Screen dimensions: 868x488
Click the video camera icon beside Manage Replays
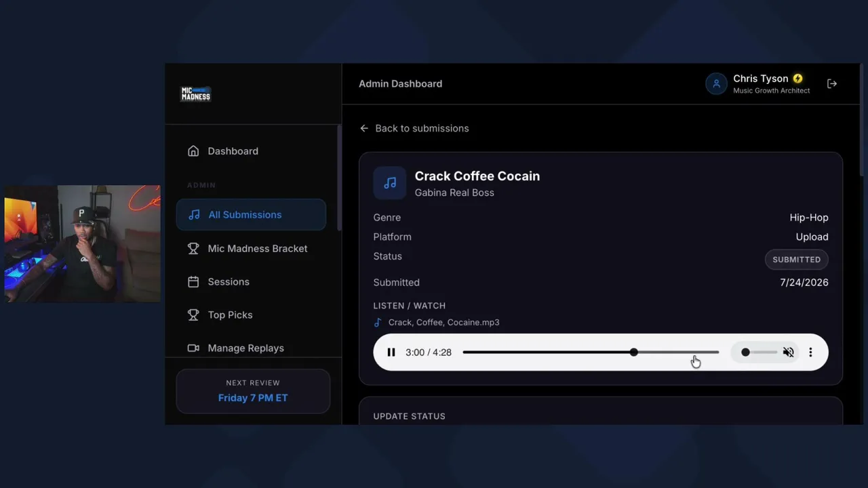193,348
